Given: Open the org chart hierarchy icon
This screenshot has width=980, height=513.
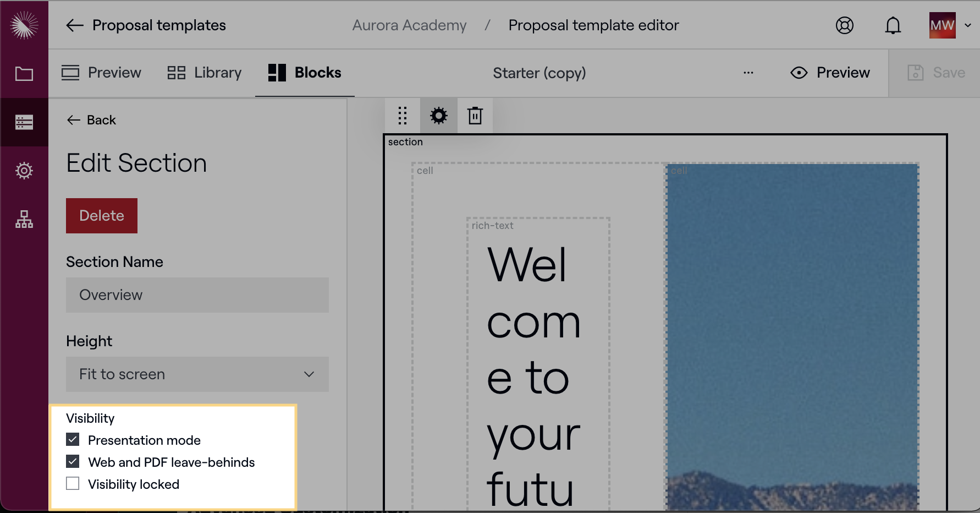Looking at the screenshot, I should 24,219.
